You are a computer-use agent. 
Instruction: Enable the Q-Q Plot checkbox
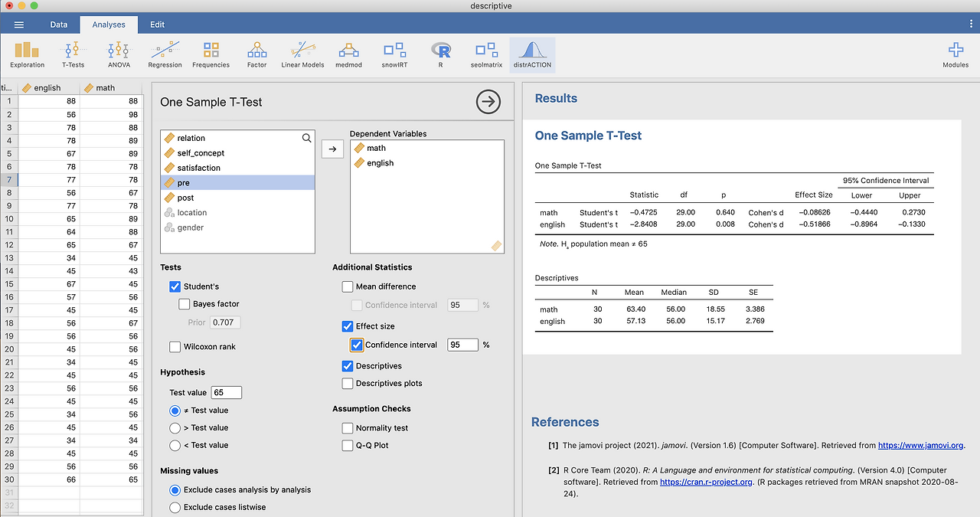click(x=348, y=445)
